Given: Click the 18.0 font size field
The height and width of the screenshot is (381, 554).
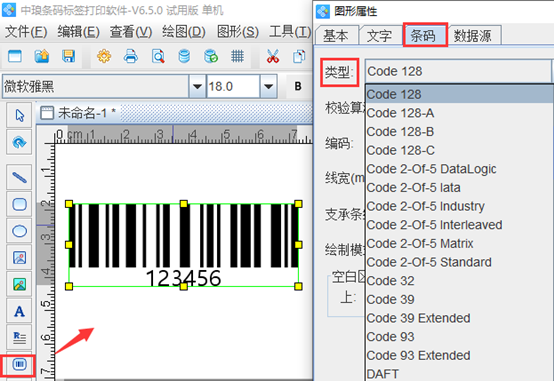Looking at the screenshot, I should click(x=234, y=86).
